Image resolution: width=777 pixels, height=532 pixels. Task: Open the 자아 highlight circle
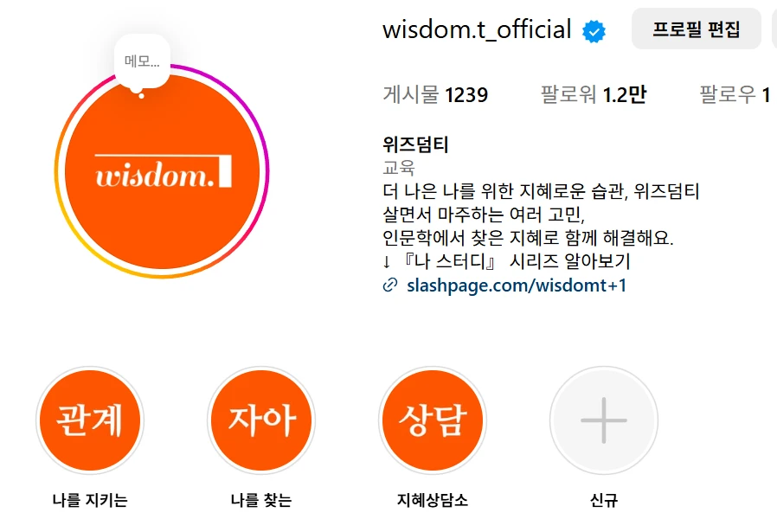point(261,420)
